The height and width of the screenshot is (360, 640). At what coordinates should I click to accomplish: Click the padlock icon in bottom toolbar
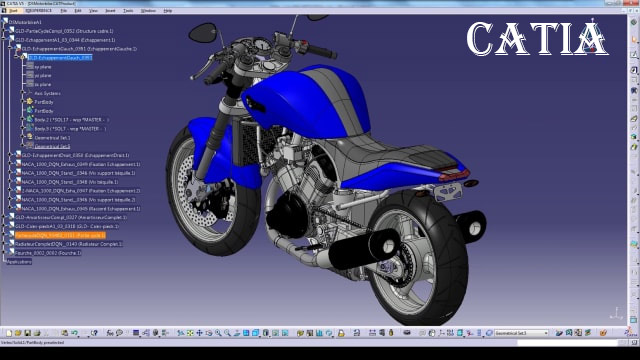click(x=341, y=333)
